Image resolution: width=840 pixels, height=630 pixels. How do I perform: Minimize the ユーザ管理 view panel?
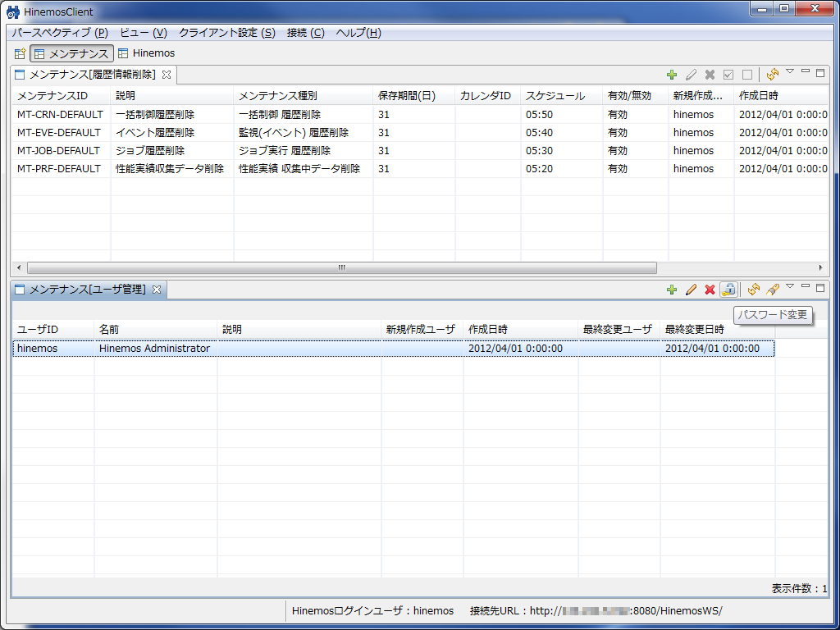pyautogui.click(x=806, y=286)
